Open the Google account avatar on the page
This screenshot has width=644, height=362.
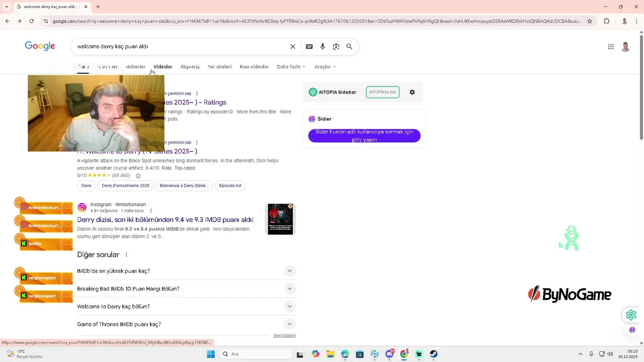coord(625,47)
